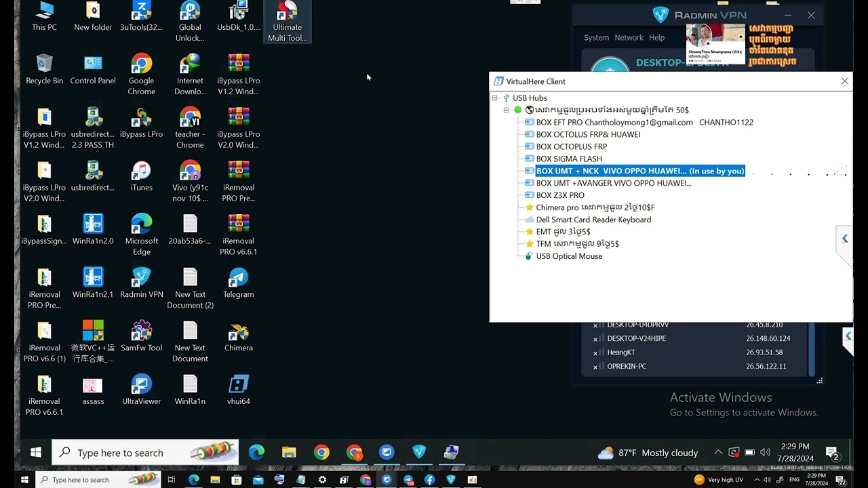Select the 微软VC++ runtime package icon
Viewport: 868px width, 488px height.
pos(93,342)
